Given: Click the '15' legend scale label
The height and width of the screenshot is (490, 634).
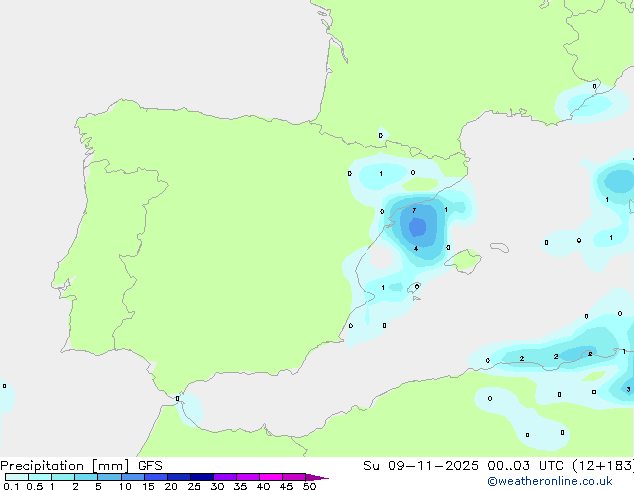Looking at the screenshot, I should 148,486.
